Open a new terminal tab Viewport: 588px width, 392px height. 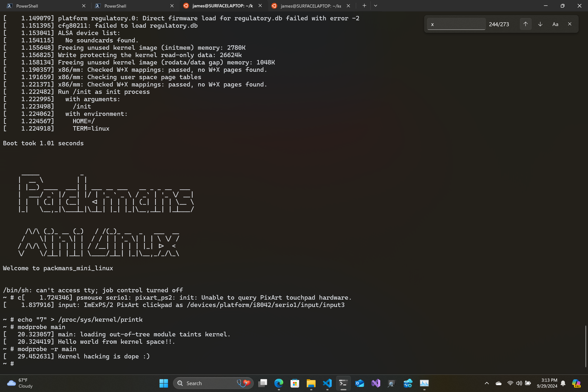click(364, 6)
